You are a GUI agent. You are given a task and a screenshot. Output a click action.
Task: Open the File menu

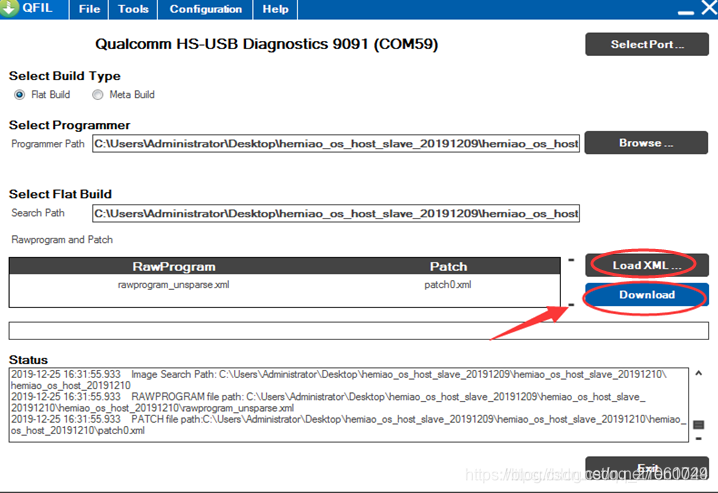(x=89, y=9)
